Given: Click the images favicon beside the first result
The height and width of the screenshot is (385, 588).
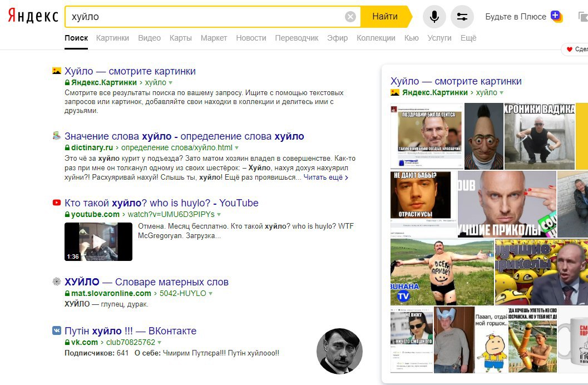Looking at the screenshot, I should click(x=57, y=71).
